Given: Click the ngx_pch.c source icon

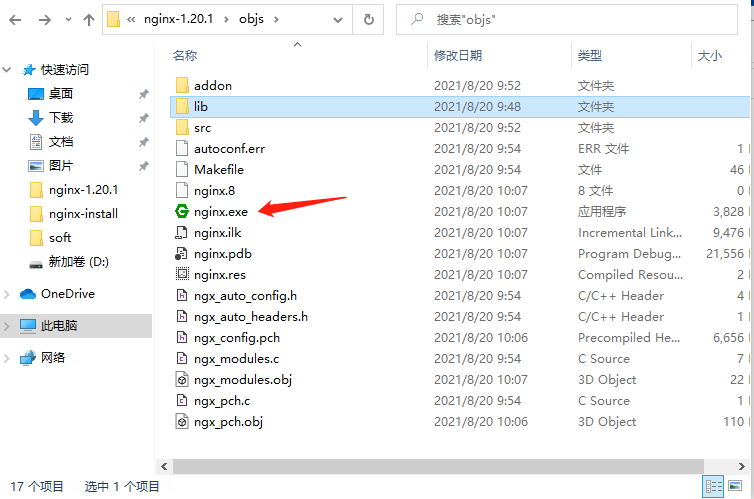Looking at the screenshot, I should point(182,400).
